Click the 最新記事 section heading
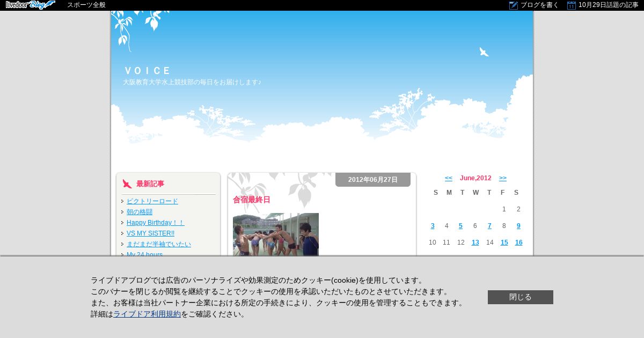 [150, 183]
